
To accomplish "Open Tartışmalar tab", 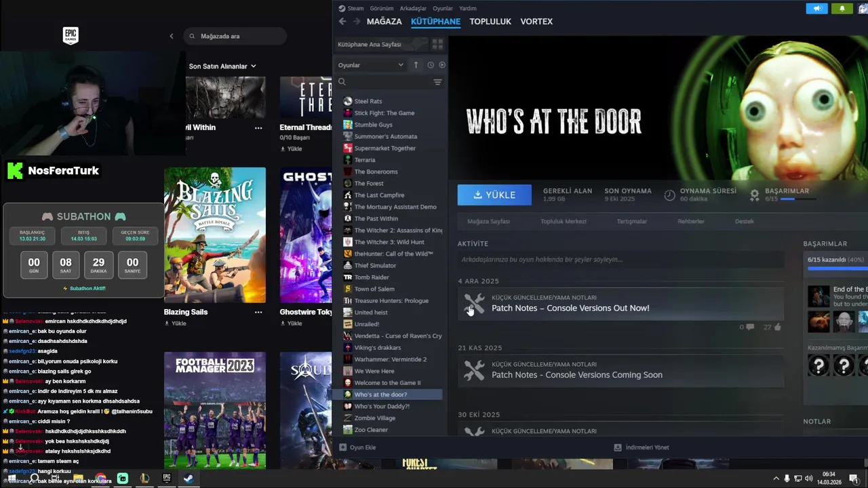I will click(x=631, y=221).
